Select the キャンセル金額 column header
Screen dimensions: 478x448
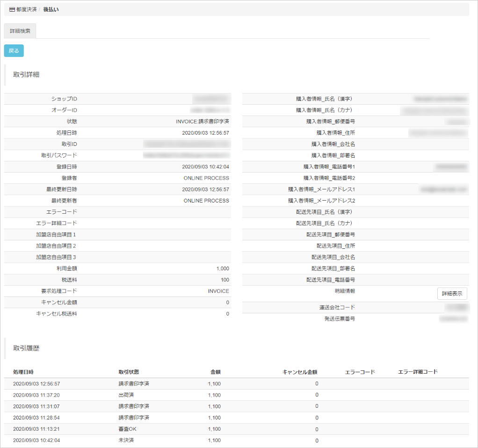pos(300,372)
